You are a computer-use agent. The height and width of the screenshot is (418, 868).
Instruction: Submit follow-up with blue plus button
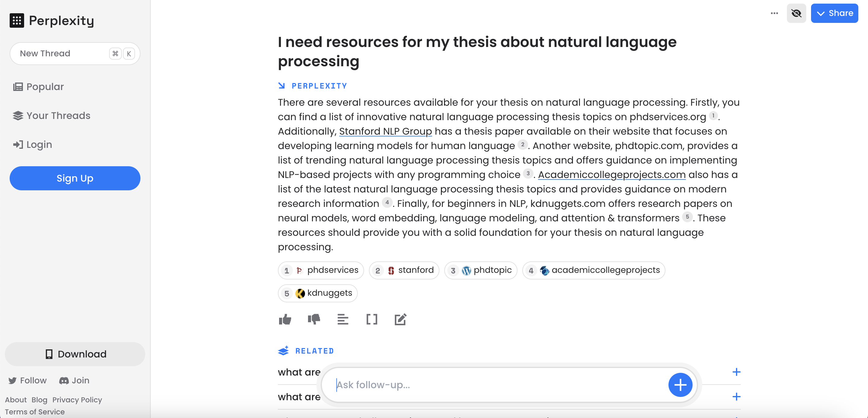pyautogui.click(x=680, y=385)
